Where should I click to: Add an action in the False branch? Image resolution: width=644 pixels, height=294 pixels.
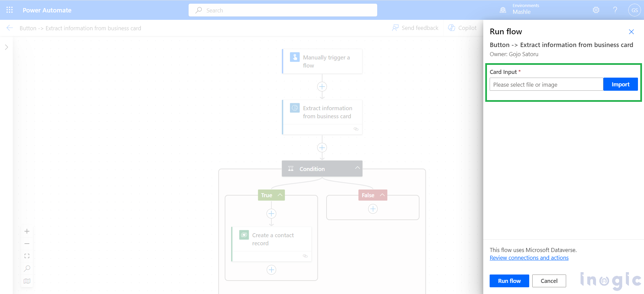(x=373, y=209)
